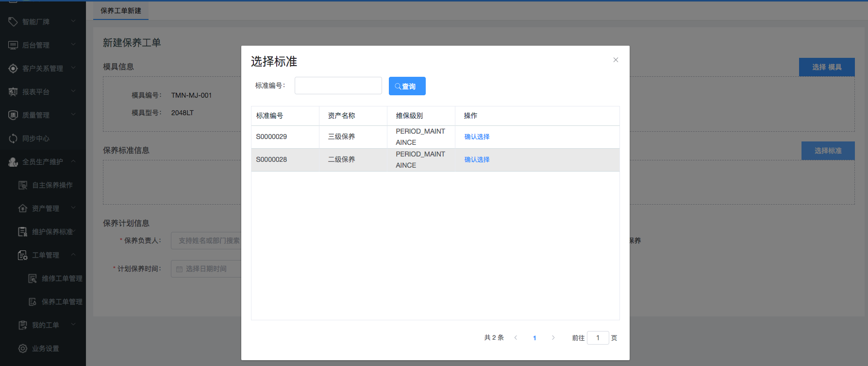Click the next page arrow in pagination
The height and width of the screenshot is (366, 868).
(x=553, y=338)
